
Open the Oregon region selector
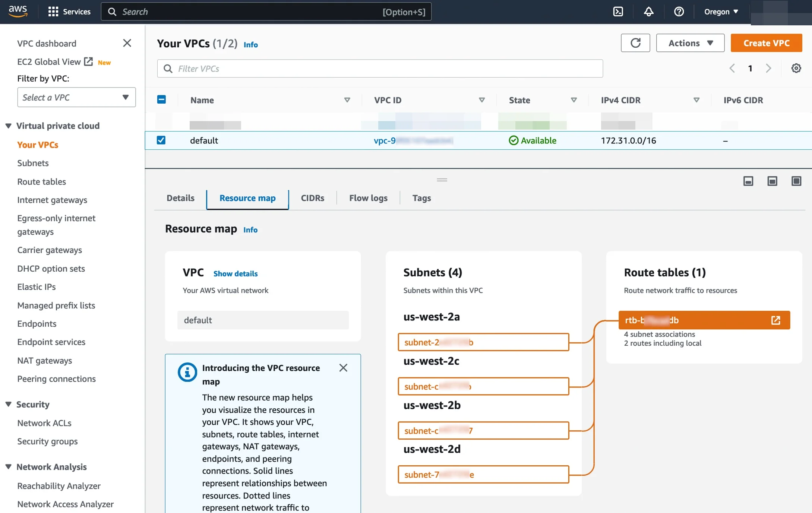(x=720, y=12)
